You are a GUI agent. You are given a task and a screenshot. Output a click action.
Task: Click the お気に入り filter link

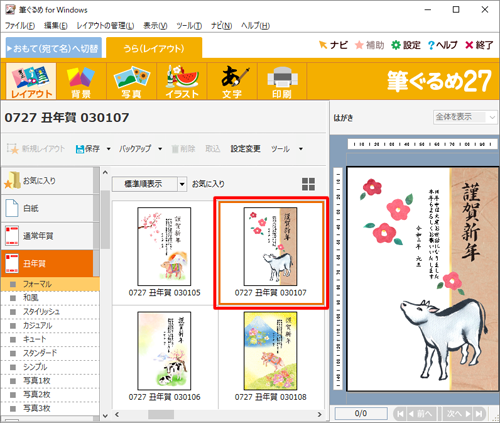point(208,184)
